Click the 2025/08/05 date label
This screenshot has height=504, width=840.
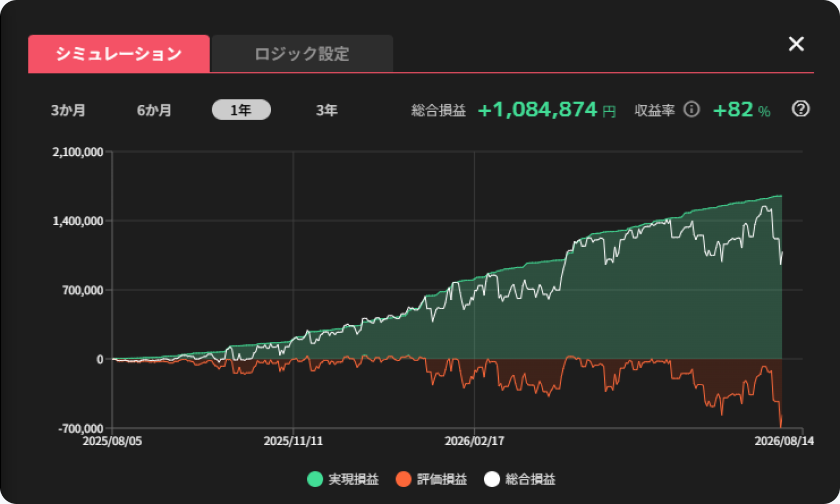(x=112, y=441)
